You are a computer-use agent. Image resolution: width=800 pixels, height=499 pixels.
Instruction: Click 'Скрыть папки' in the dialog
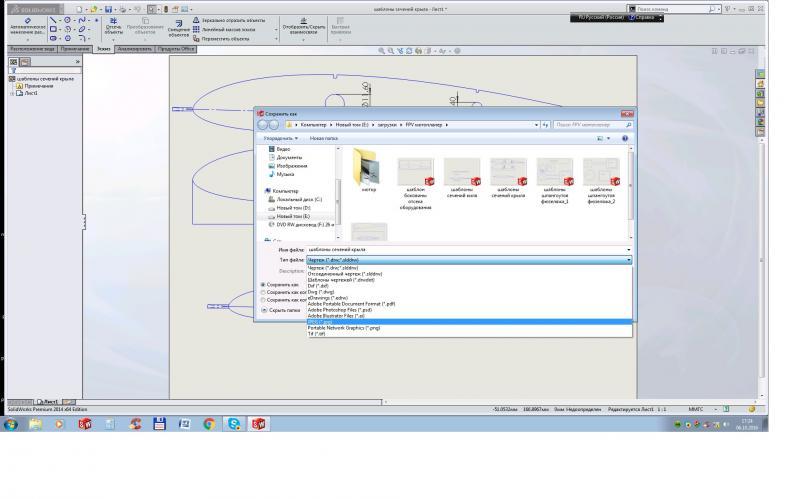pyautogui.click(x=280, y=310)
